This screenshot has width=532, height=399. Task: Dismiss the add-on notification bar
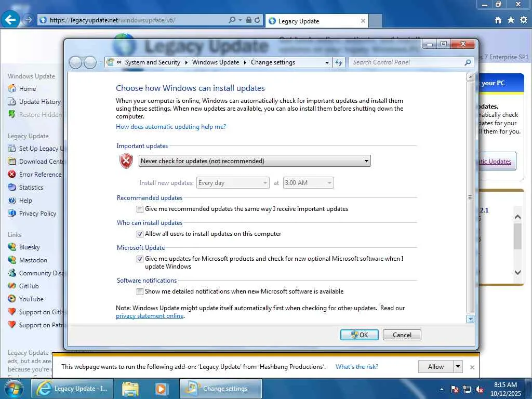click(x=472, y=367)
